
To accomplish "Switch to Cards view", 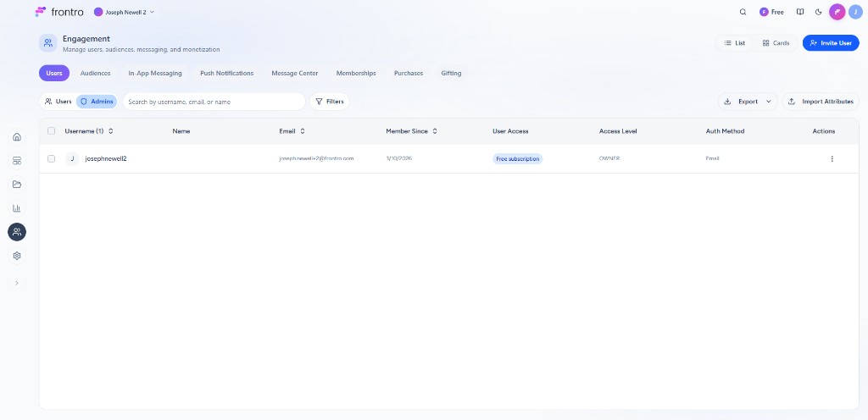I will point(776,43).
